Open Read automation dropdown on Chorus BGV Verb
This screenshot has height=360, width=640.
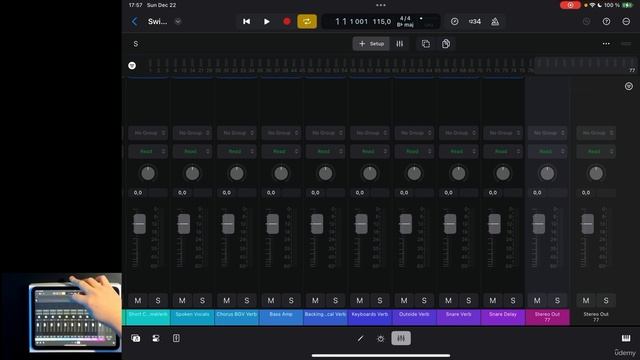[237, 151]
